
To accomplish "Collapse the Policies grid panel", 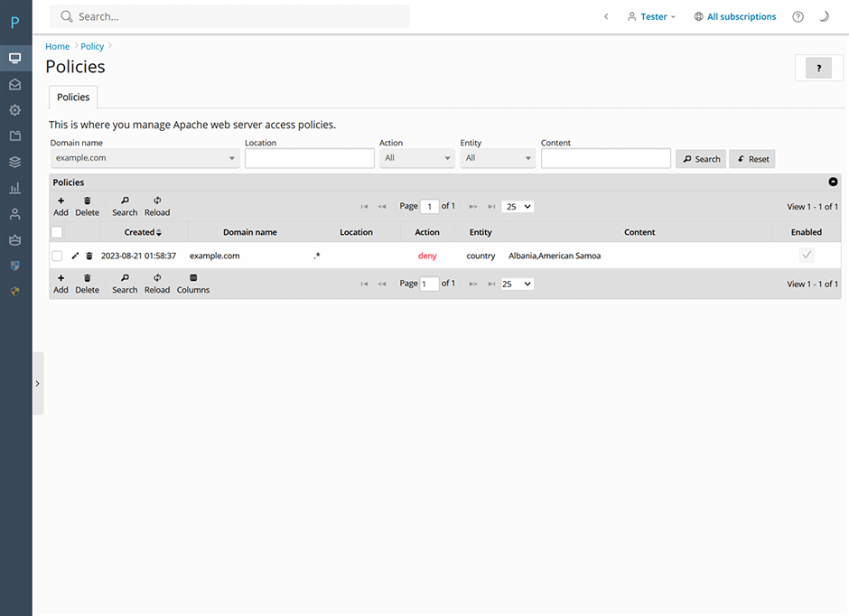I will tap(833, 182).
